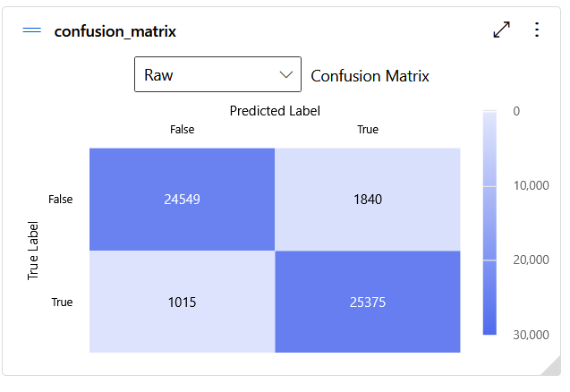Open the Raw dropdown selector
The width and height of the screenshot is (570, 392).
click(217, 75)
